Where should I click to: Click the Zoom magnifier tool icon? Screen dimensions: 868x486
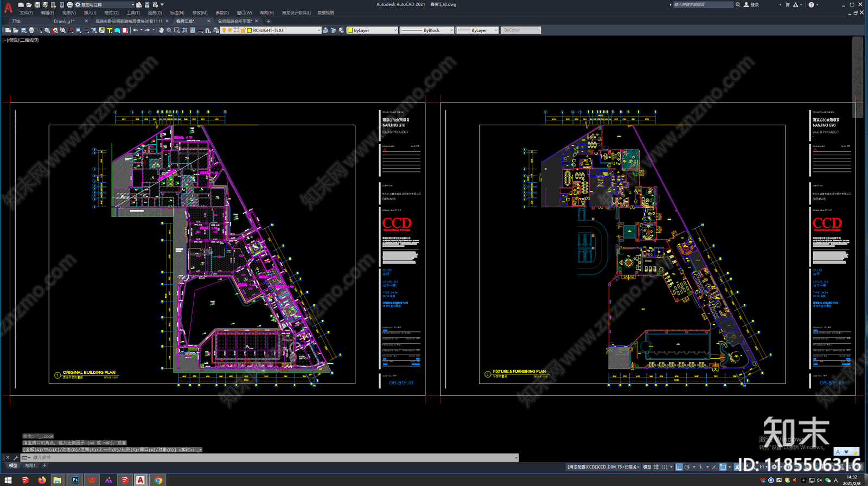[169, 30]
